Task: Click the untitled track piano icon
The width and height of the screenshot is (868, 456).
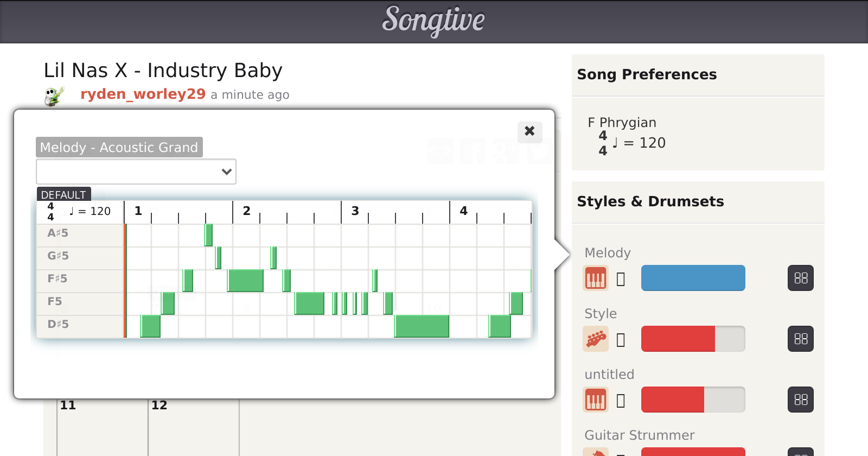Action: [595, 400]
